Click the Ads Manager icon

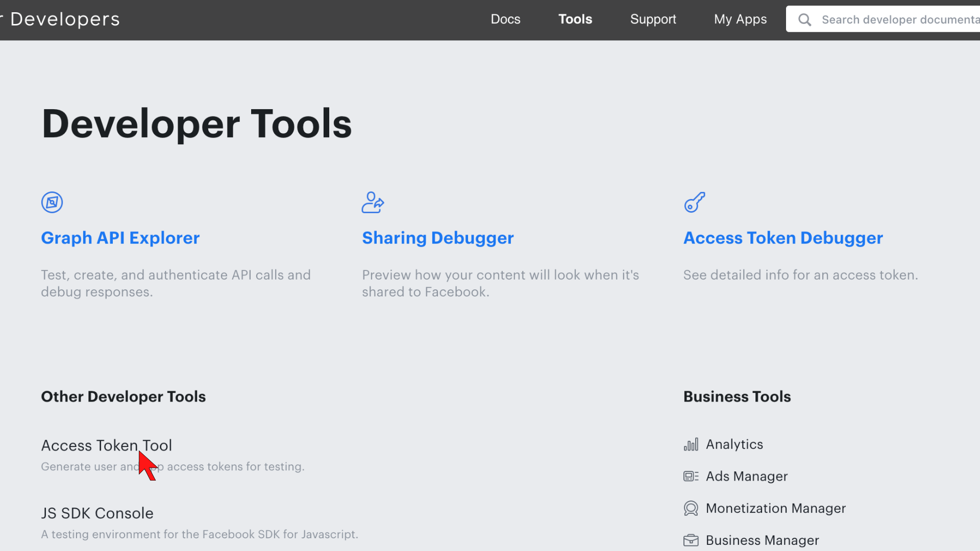691,477
